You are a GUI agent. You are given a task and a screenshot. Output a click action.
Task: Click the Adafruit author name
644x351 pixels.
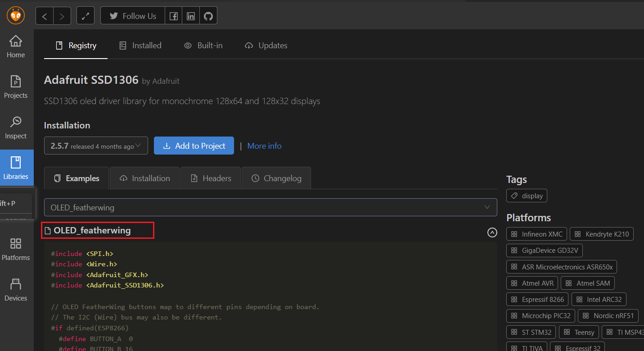point(166,82)
